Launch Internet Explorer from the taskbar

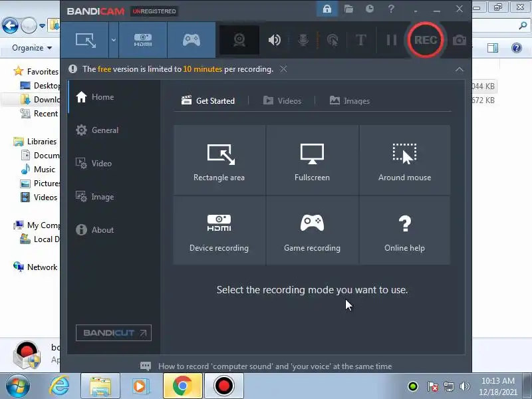[60, 386]
